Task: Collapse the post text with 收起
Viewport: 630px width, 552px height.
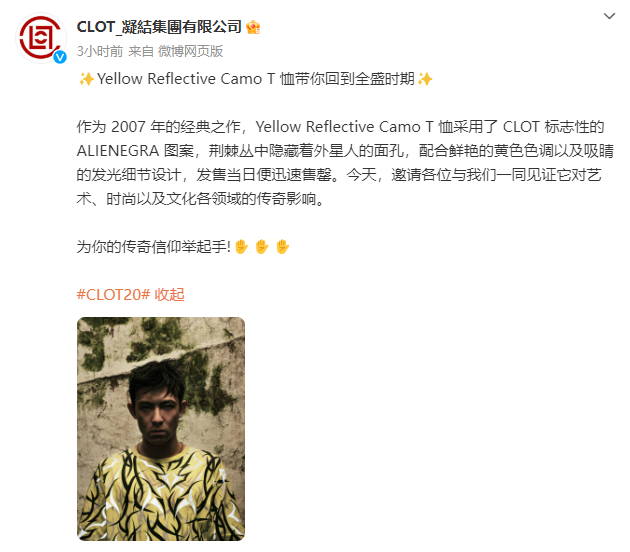Action: 169,294
